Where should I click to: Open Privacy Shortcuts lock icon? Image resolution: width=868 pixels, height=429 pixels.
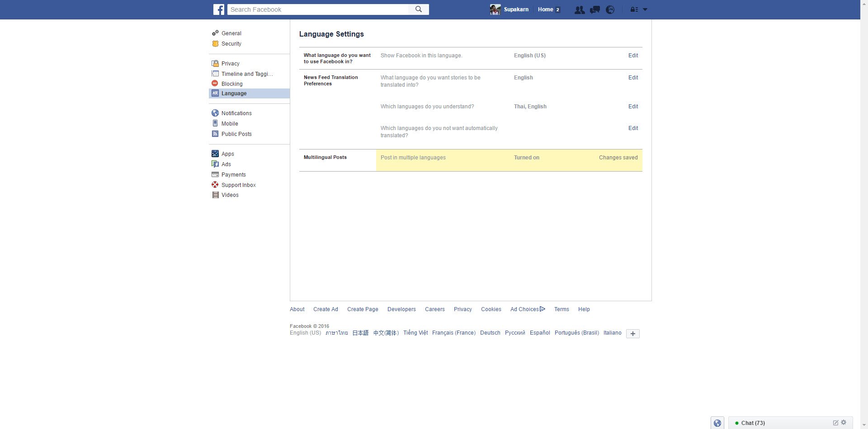634,9
